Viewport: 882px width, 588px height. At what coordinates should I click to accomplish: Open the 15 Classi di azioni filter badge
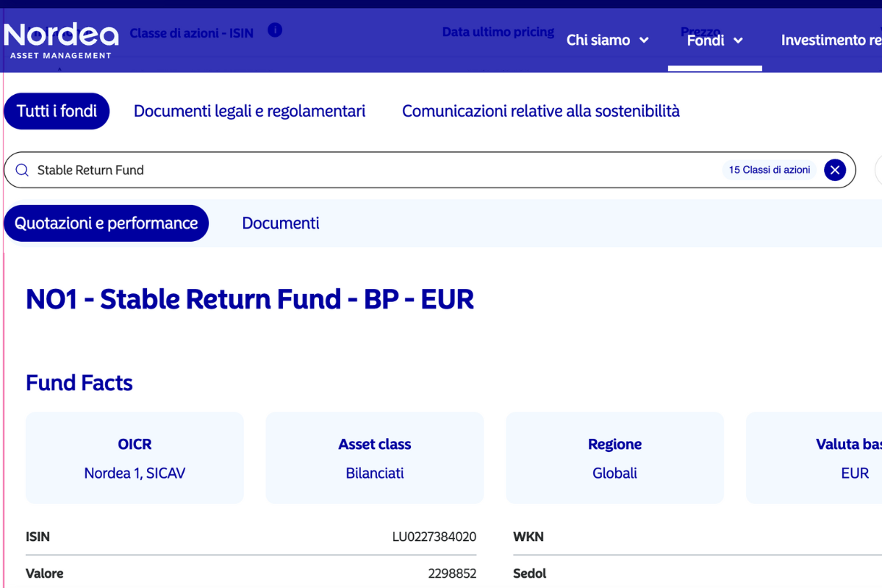click(x=769, y=170)
